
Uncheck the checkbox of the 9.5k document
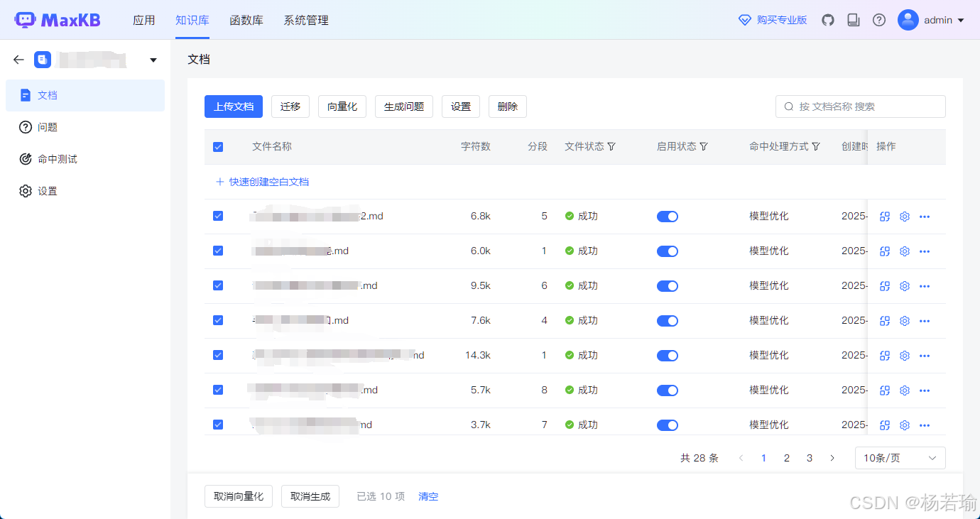pyautogui.click(x=218, y=285)
